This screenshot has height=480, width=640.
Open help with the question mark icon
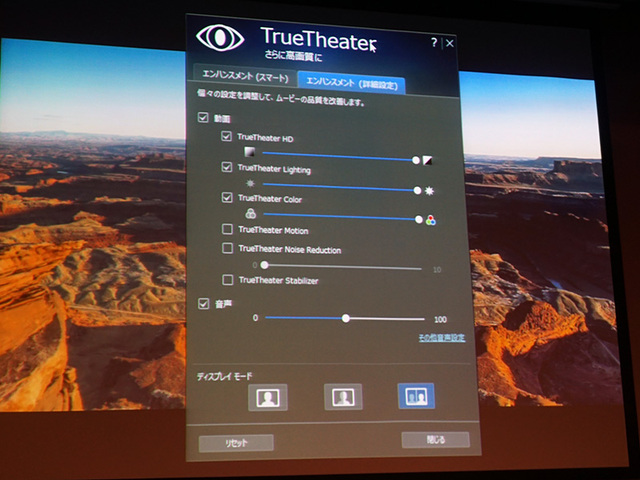click(x=434, y=42)
